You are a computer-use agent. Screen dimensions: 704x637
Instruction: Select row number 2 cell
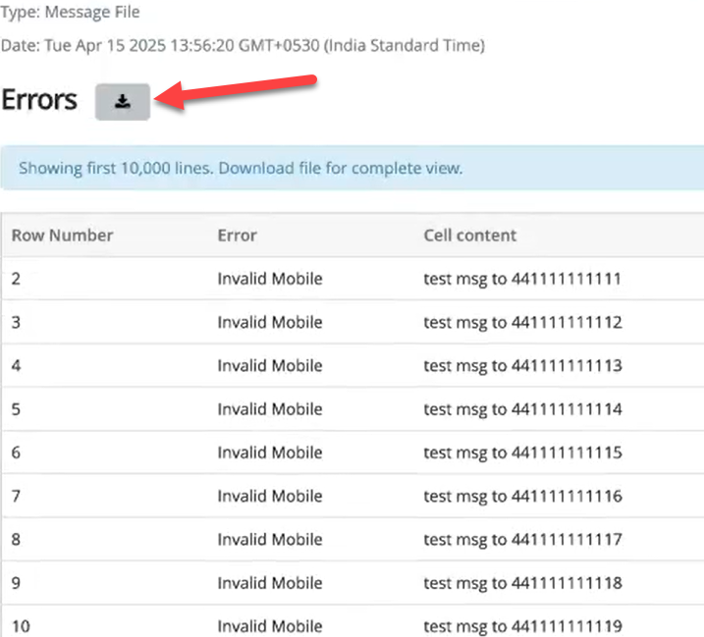[16, 279]
